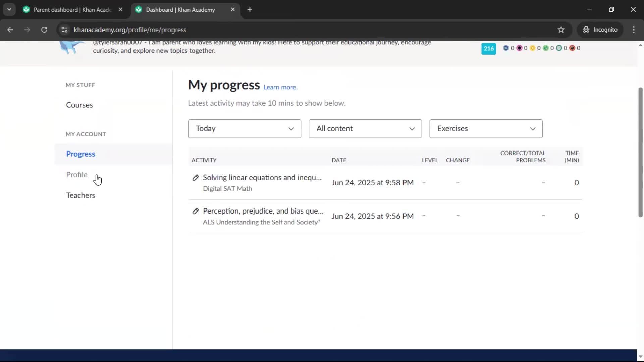Click the 216 energy points badge
The height and width of the screenshot is (362, 644).
(488, 48)
